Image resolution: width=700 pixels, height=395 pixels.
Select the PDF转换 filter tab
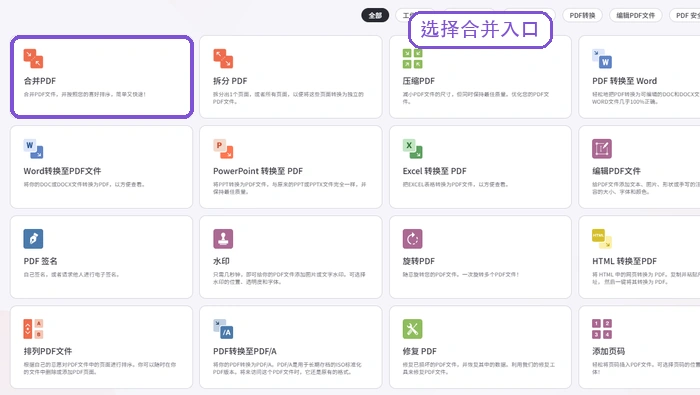coord(582,15)
